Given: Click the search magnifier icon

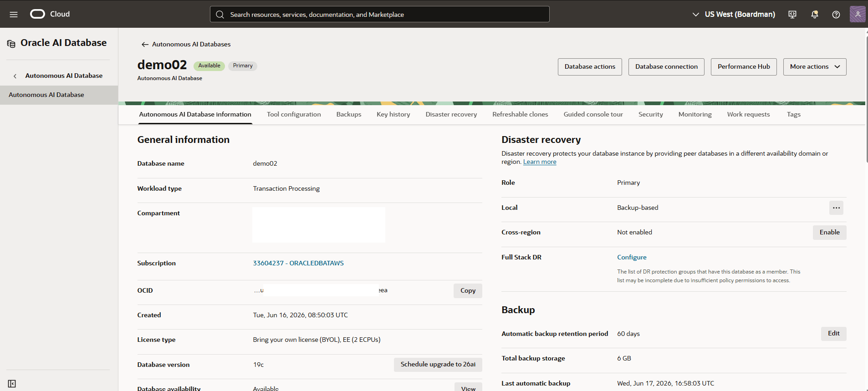Looking at the screenshot, I should tap(220, 15).
